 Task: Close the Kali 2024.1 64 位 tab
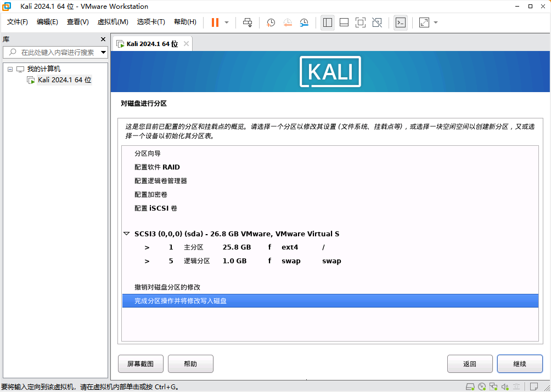186,44
